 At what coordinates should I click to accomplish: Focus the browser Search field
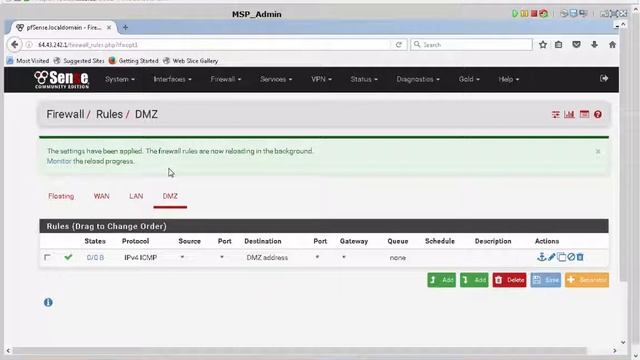coord(471,44)
